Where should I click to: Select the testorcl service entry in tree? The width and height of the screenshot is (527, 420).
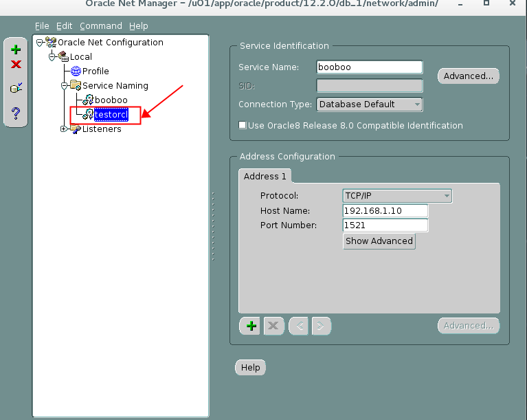point(111,115)
